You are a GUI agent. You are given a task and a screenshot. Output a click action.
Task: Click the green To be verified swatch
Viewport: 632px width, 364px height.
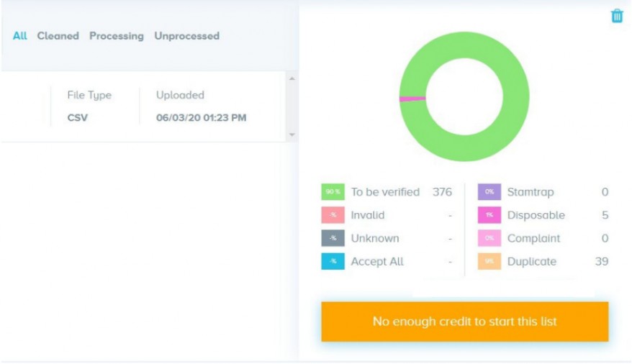333,192
